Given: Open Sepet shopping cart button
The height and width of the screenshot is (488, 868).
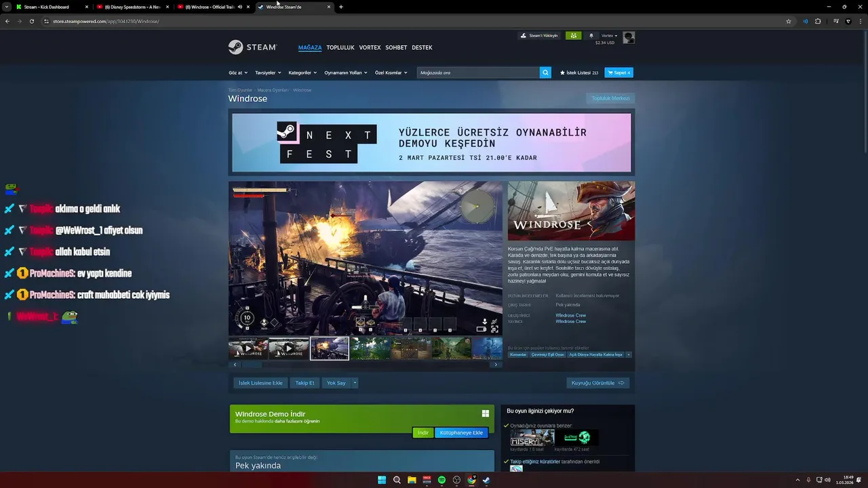Looking at the screenshot, I should (x=618, y=73).
